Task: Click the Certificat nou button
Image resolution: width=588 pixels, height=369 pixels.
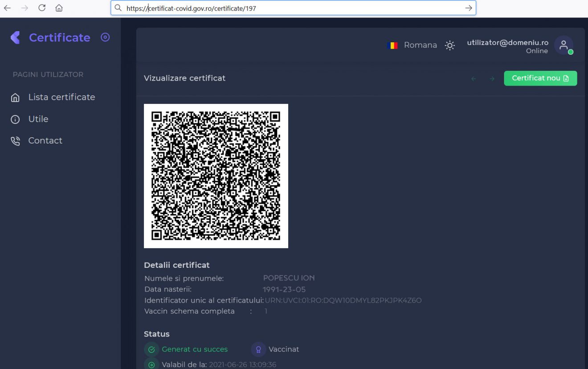Action: [x=540, y=78]
